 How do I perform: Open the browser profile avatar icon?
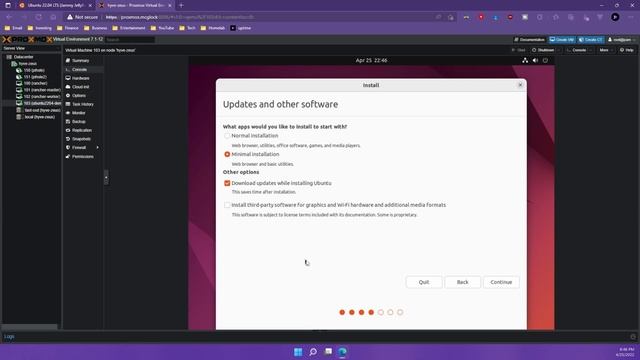point(615,17)
